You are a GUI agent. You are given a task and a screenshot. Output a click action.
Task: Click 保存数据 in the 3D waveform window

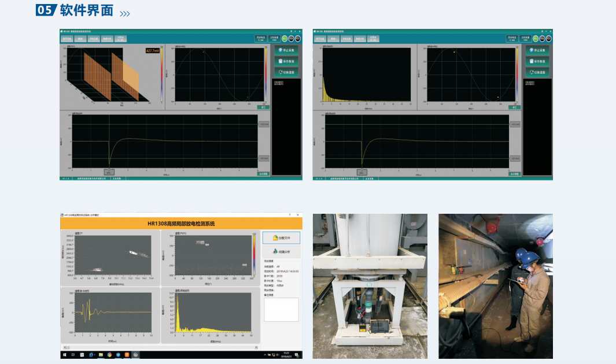pos(286,61)
